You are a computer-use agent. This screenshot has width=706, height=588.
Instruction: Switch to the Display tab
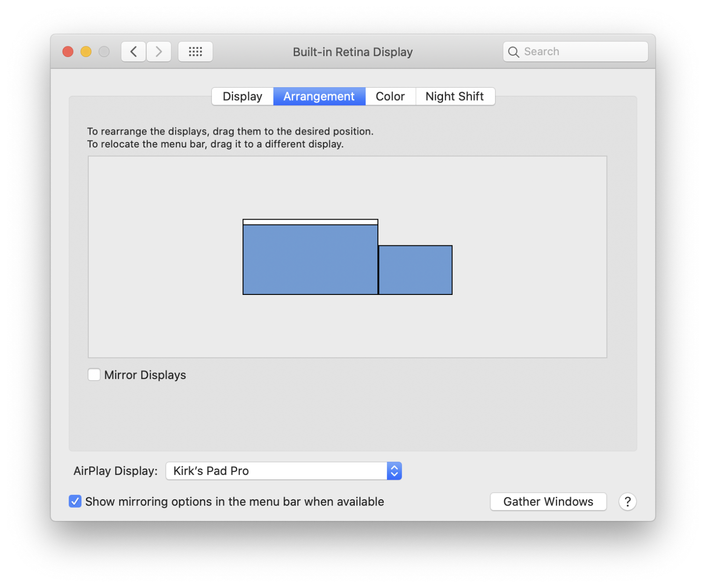242,96
